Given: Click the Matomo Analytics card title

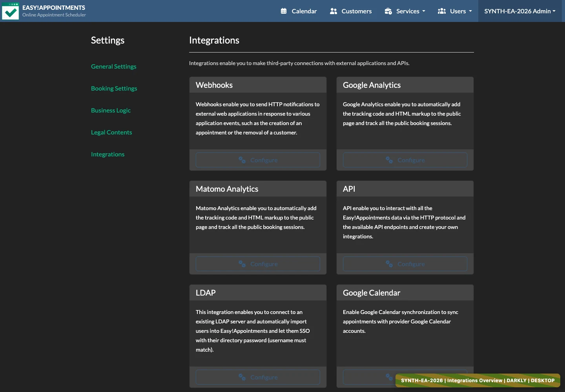Looking at the screenshot, I should point(227,189).
